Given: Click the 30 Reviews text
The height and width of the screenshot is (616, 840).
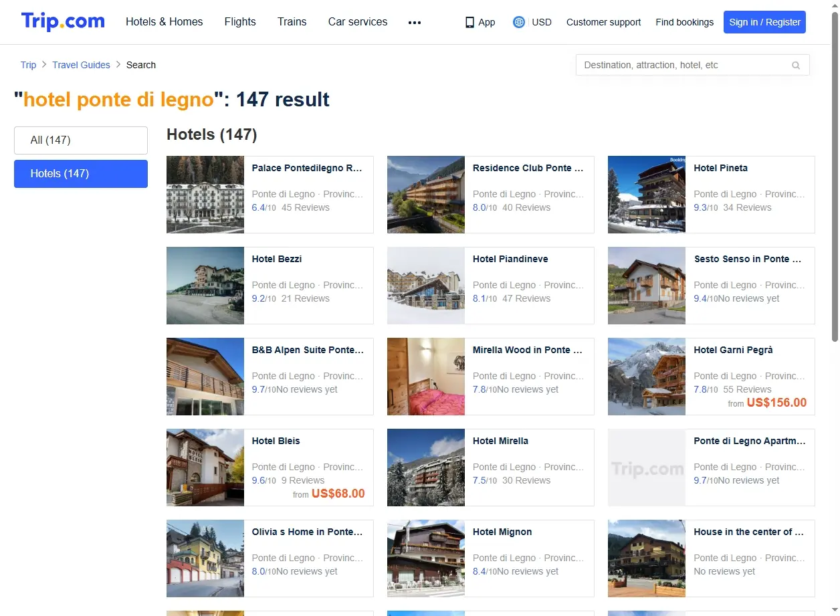Looking at the screenshot, I should (526, 481).
